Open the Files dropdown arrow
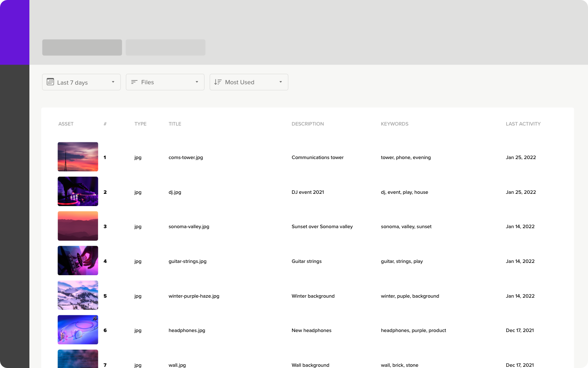588x368 pixels. (197, 82)
